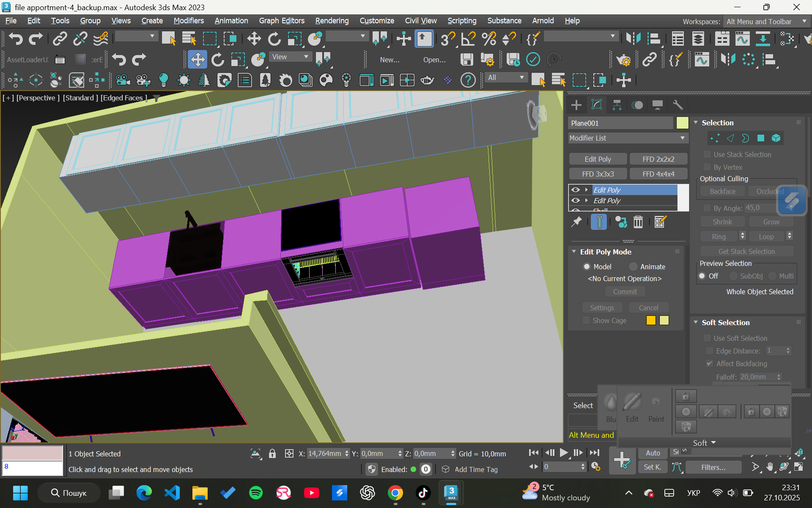Open the Graph Editors menu
Viewport: 812px width, 508px height.
tap(282, 20)
